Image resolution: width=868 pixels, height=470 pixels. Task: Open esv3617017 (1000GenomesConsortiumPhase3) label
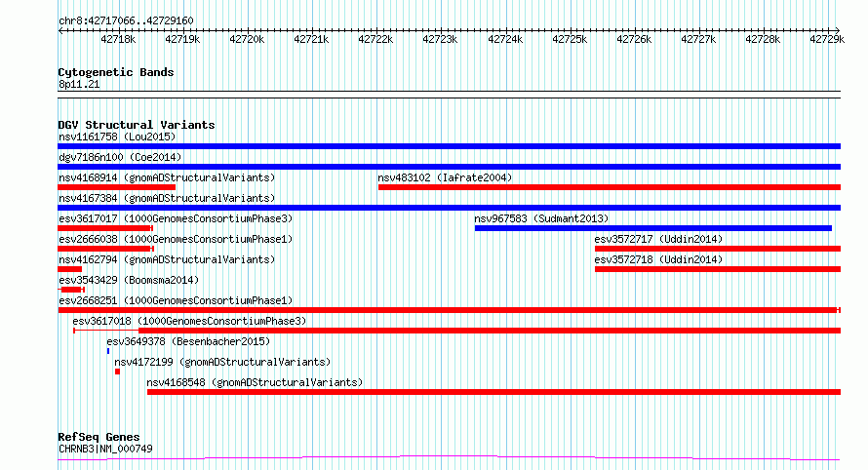click(x=176, y=218)
